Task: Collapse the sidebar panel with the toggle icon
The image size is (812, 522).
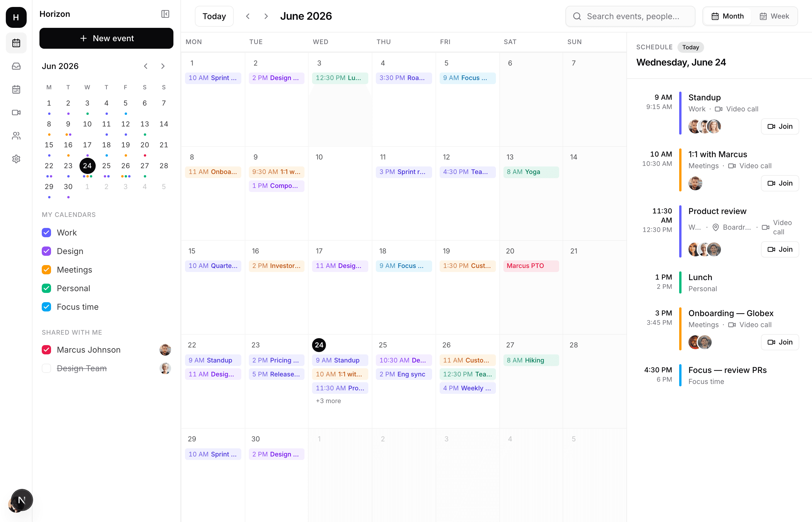Action: (x=165, y=14)
